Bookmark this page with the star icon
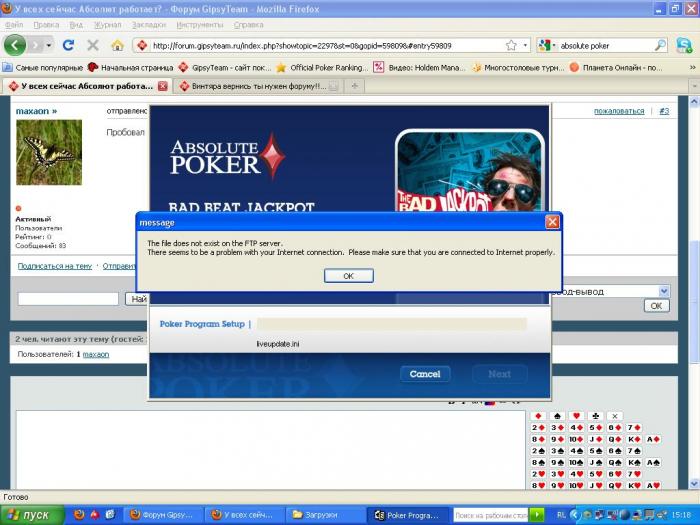The image size is (700, 525). (x=511, y=45)
